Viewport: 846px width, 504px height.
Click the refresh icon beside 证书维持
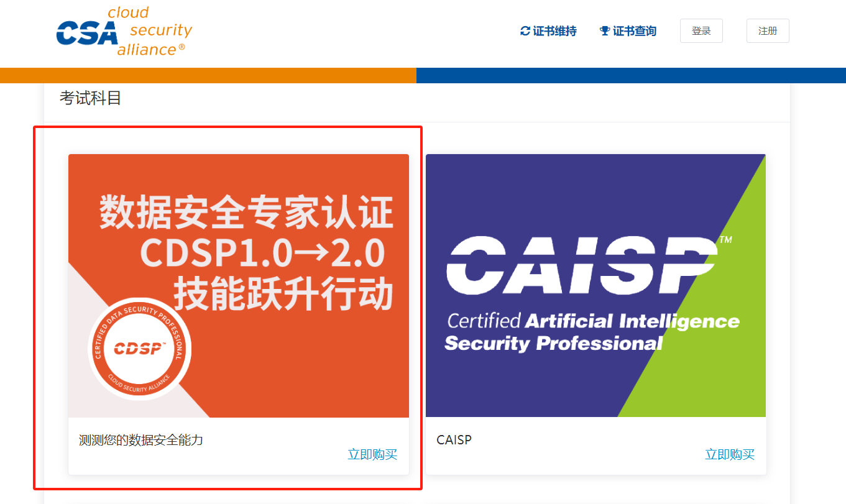click(525, 31)
